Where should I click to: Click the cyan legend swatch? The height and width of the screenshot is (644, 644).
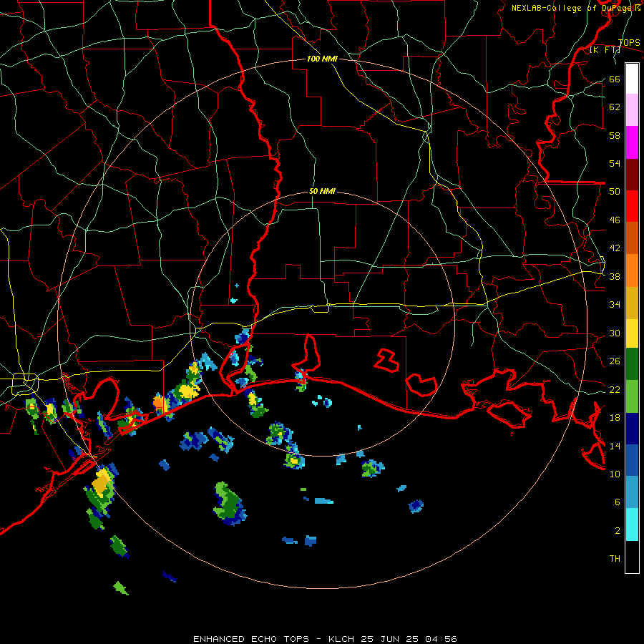point(632,525)
